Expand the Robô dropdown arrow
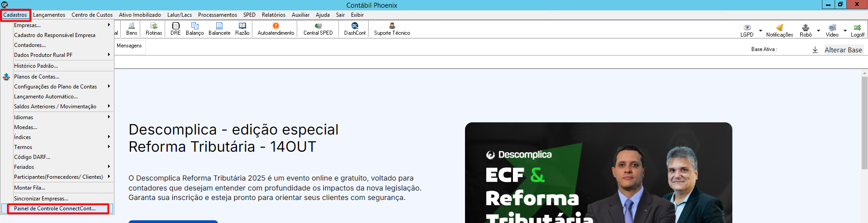The width and height of the screenshot is (868, 223). [x=818, y=31]
